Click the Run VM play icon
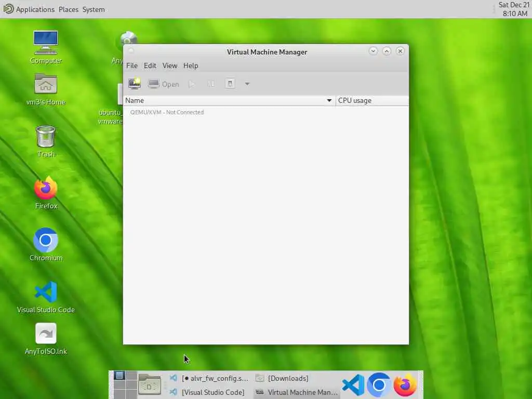Screen dimensions: 532x399 tap(192, 84)
